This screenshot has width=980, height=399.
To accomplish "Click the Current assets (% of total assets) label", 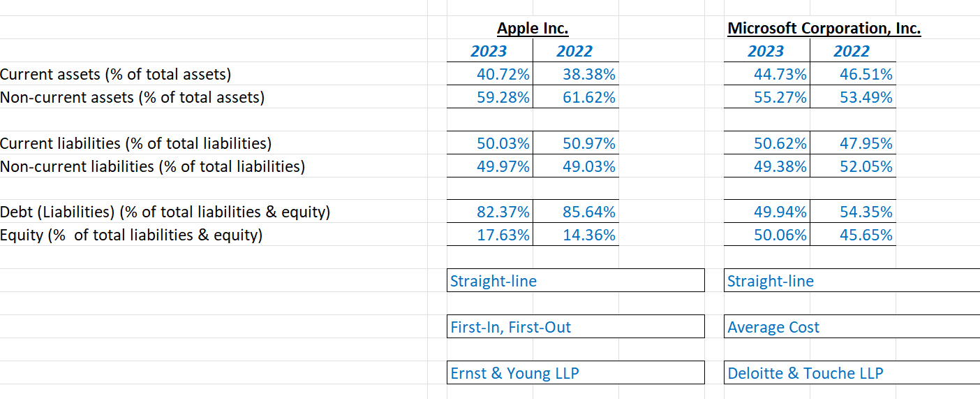I will (116, 74).
